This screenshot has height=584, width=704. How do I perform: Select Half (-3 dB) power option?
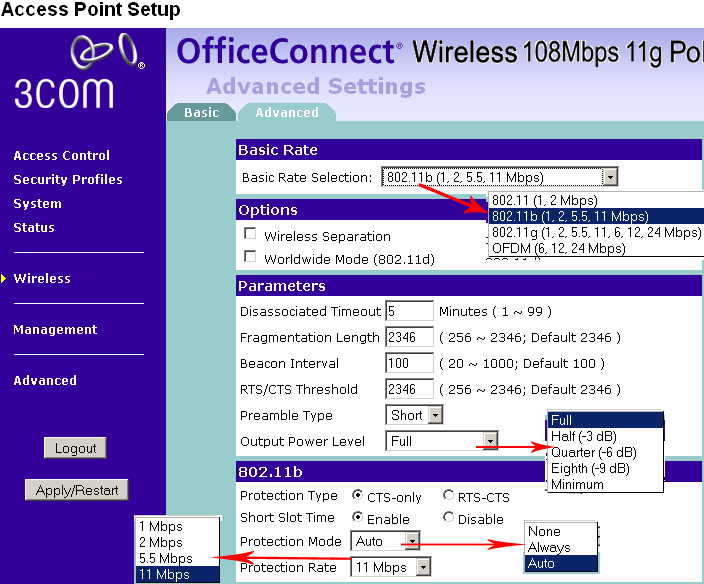605,436
